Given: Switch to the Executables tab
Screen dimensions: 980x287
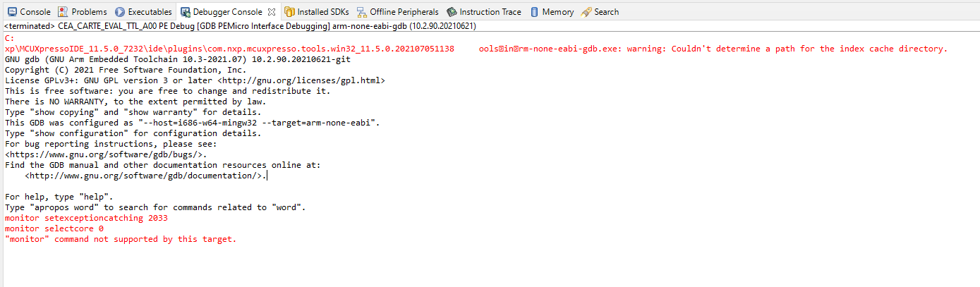Looking at the screenshot, I should click(x=150, y=12).
